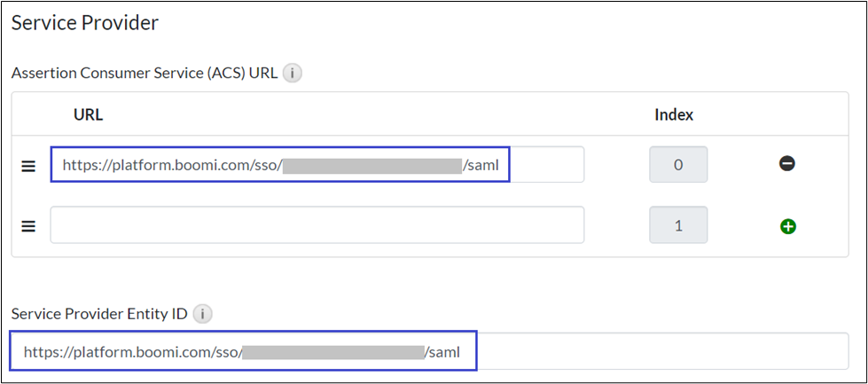Click the Service Provider Entity ID label
Image resolution: width=868 pixels, height=384 pixels.
coord(99,313)
